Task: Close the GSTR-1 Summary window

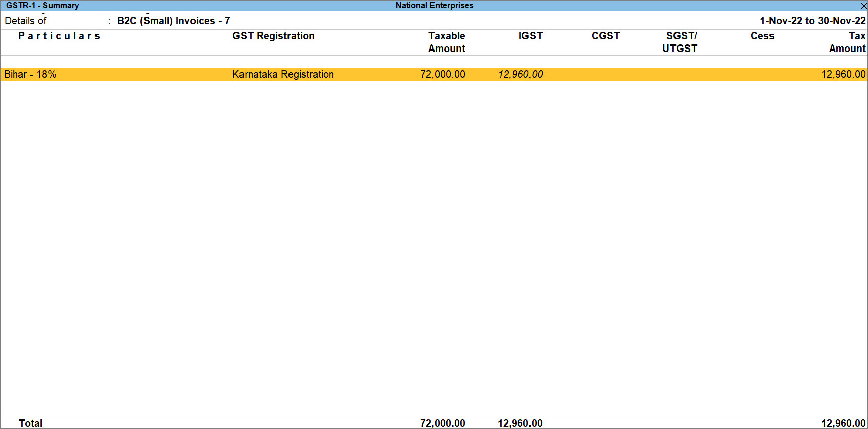Action: [x=863, y=6]
